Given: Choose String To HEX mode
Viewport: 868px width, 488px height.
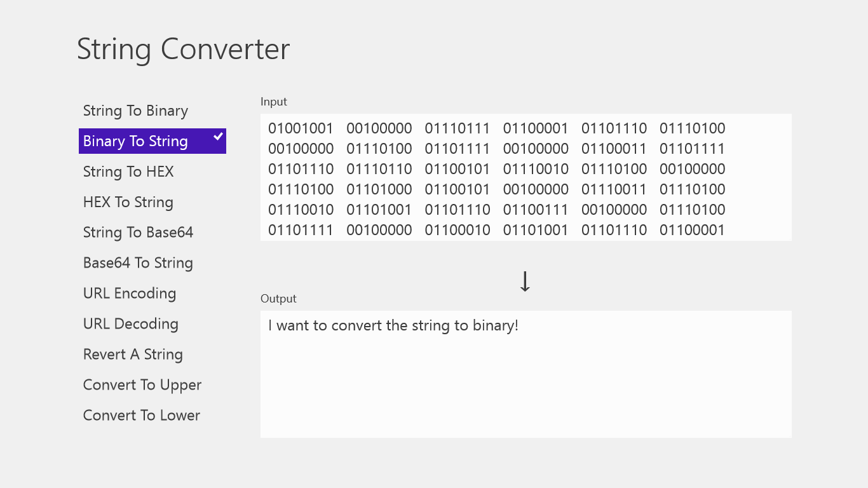Looking at the screenshot, I should click(x=128, y=172).
